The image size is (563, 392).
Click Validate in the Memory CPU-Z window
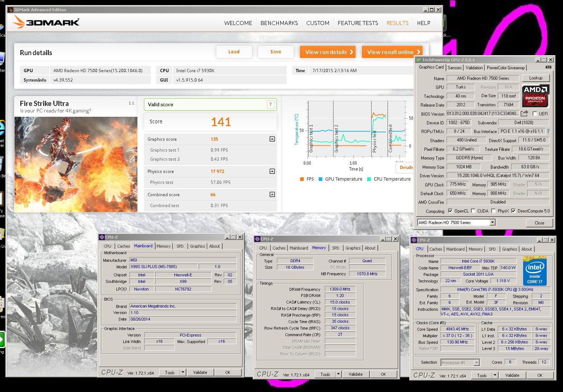(356, 374)
